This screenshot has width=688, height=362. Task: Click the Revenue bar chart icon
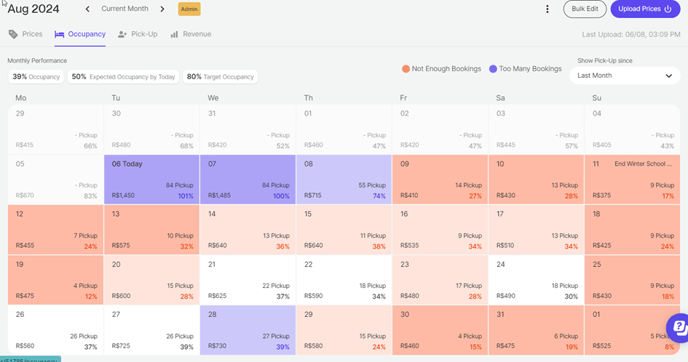coord(174,34)
